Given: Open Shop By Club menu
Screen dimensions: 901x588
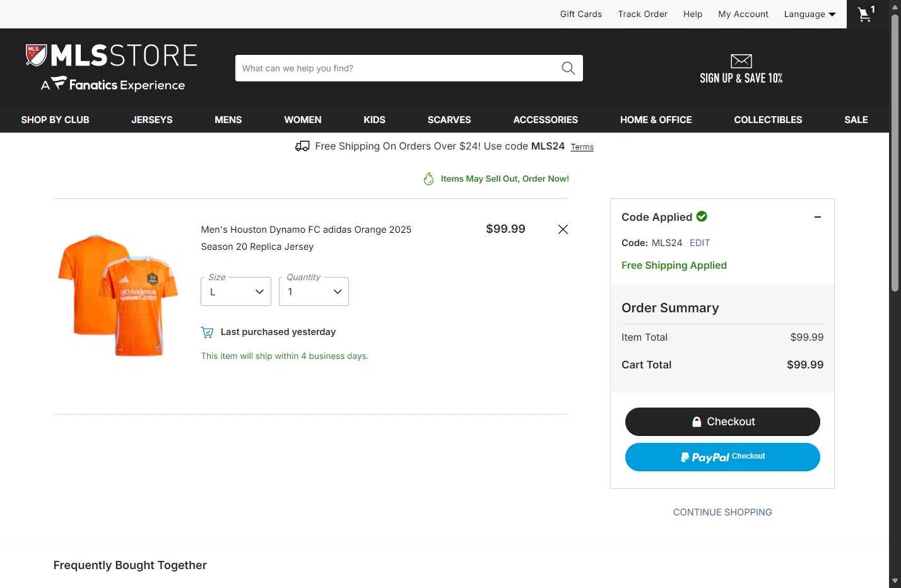Looking at the screenshot, I should pos(55,120).
